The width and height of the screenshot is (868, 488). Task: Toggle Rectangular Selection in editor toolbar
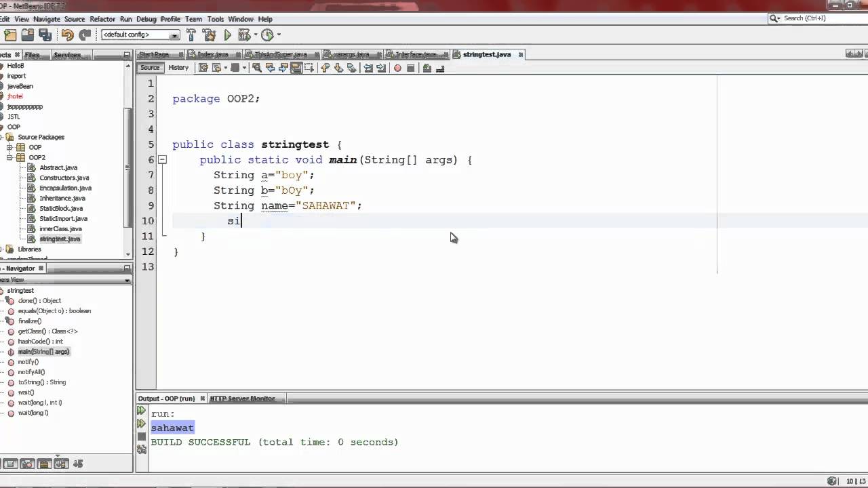click(x=309, y=68)
